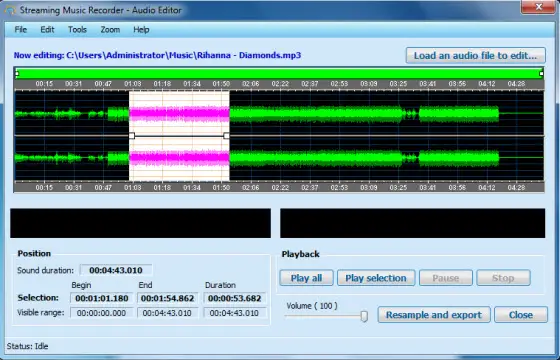Click the Visible range duration field
The height and width of the screenshot is (360, 560).
tap(235, 313)
